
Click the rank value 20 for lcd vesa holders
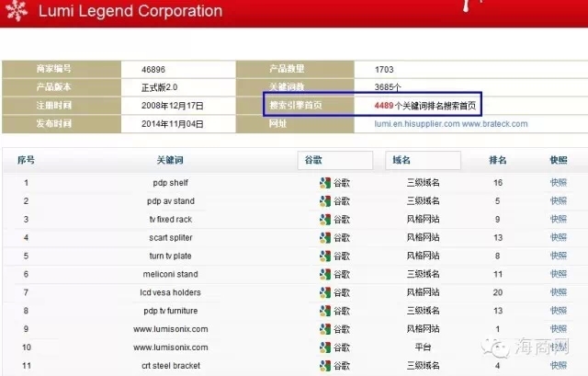tap(498, 292)
